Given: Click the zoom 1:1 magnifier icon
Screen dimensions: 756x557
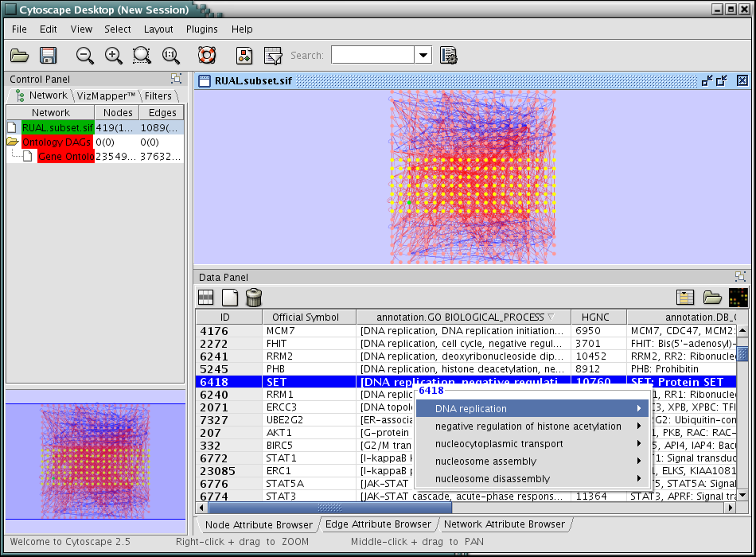Looking at the screenshot, I should (x=170, y=56).
